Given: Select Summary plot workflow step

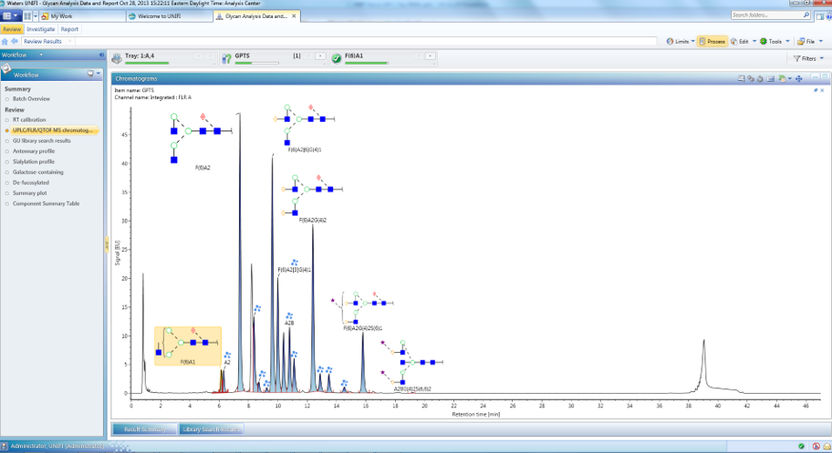Looking at the screenshot, I should click(30, 193).
